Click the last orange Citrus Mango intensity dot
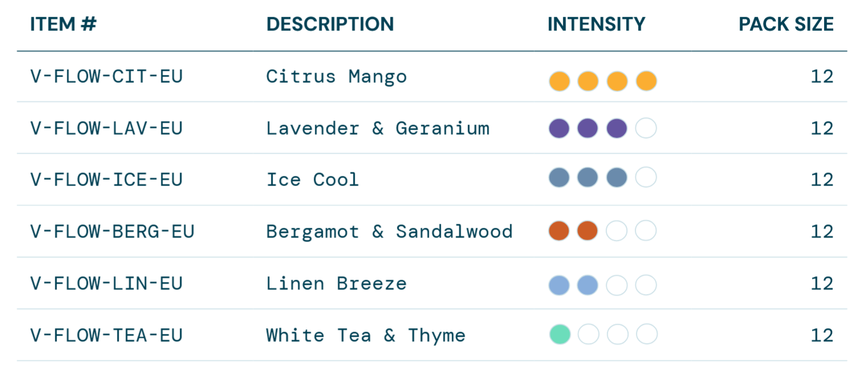The image size is (868, 383). (646, 81)
